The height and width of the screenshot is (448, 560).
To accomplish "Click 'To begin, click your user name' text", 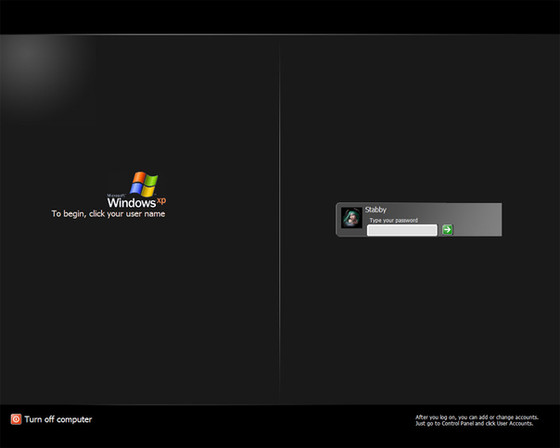I will click(108, 214).
